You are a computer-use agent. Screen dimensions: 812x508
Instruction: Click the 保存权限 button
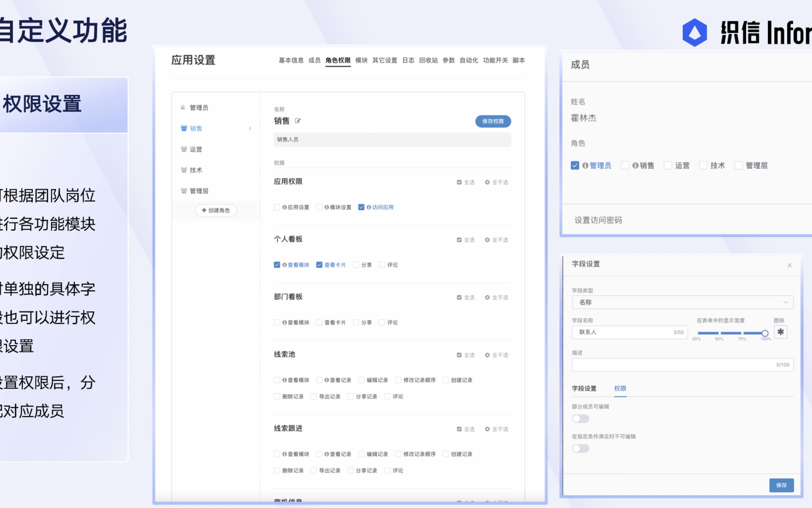pyautogui.click(x=493, y=121)
